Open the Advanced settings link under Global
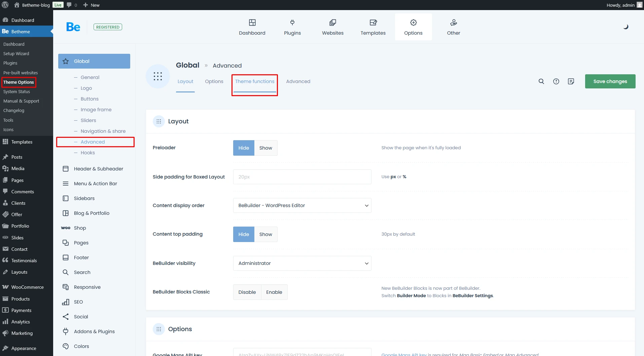This screenshot has height=356, width=644. (x=93, y=142)
